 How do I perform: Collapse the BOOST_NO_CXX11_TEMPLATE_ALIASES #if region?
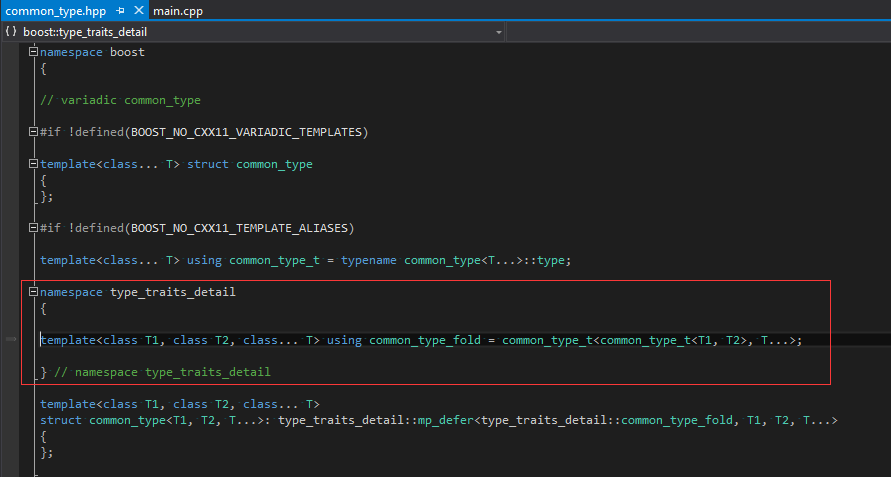[34, 227]
